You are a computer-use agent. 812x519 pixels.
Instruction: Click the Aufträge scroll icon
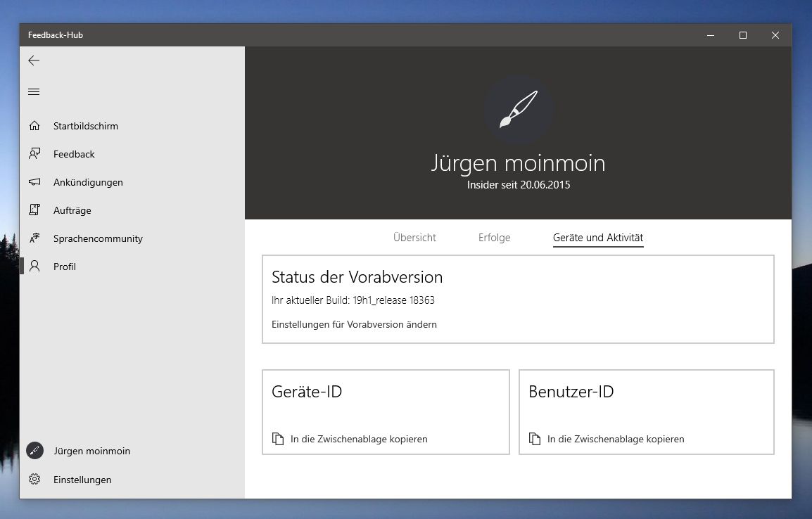click(34, 210)
